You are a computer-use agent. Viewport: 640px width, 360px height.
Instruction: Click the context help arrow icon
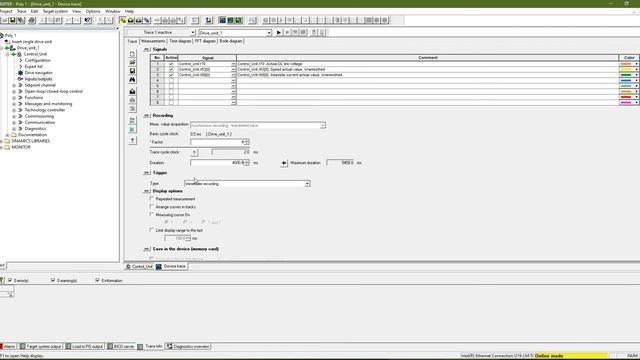pos(88,20)
